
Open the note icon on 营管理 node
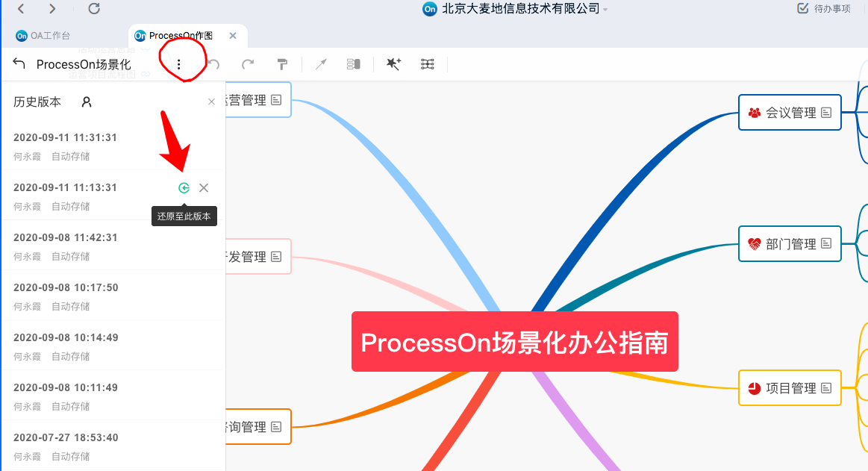click(276, 99)
